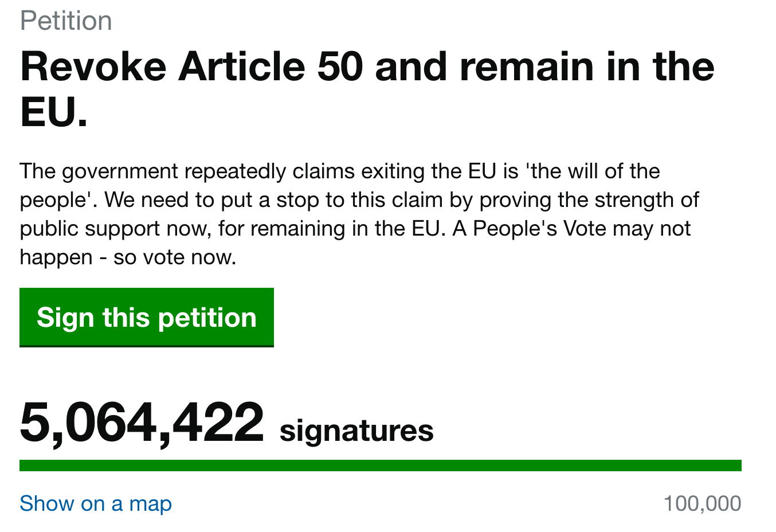
Task: Click the 100,000 target number
Action: pyautogui.click(x=702, y=504)
